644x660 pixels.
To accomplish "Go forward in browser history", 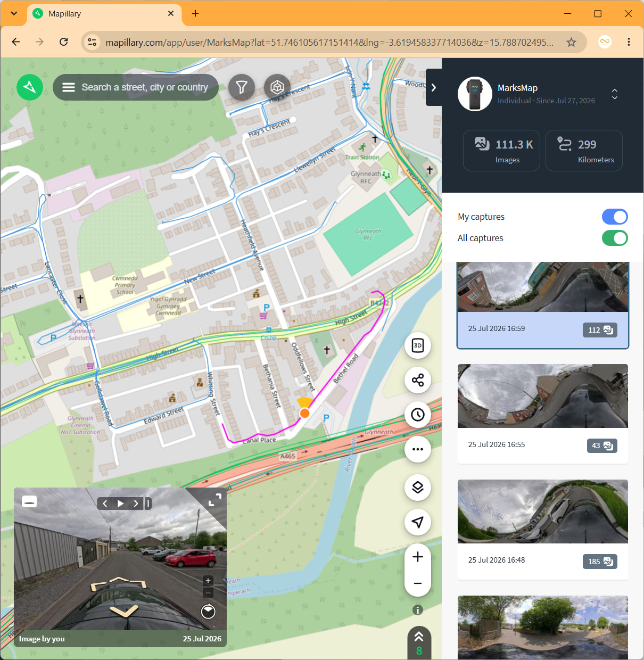I will pyautogui.click(x=40, y=42).
